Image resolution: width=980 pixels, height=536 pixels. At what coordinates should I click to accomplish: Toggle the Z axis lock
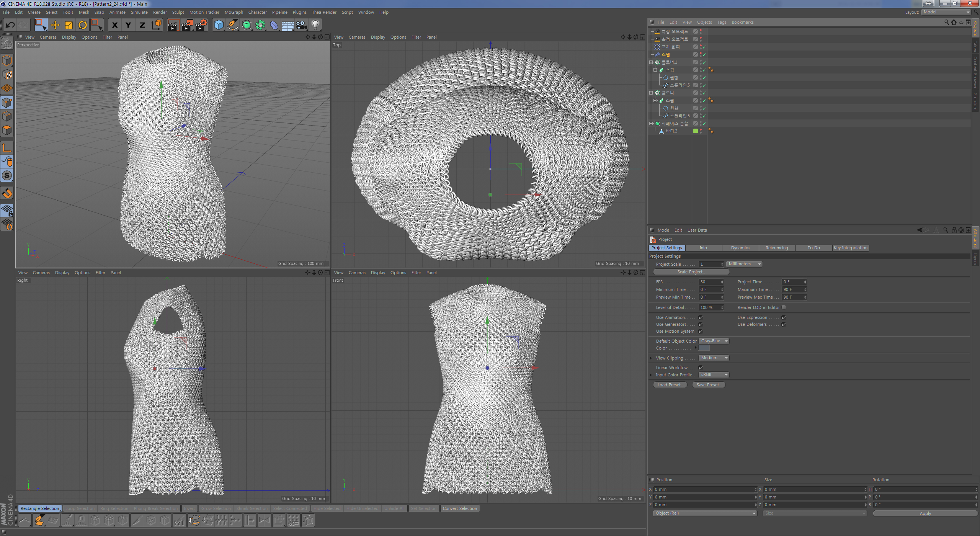[142, 25]
